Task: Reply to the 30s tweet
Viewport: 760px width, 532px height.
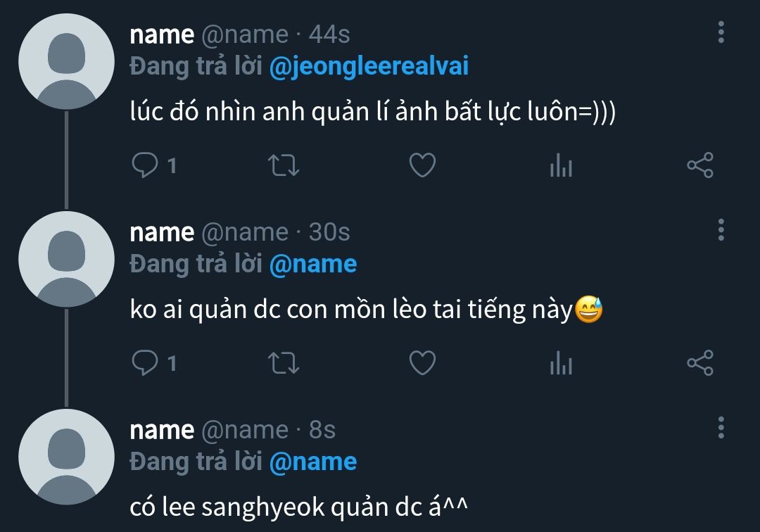Action: (153, 363)
